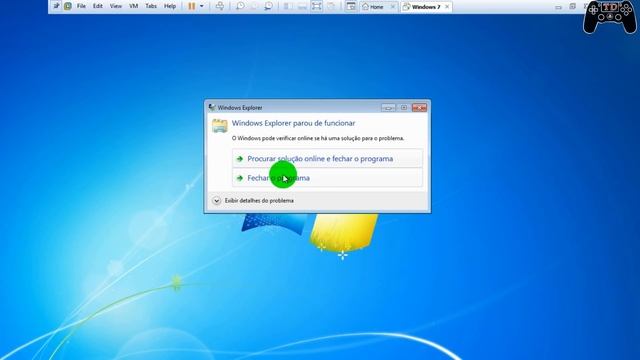Open the File menu
The image size is (640, 360).
tap(81, 6)
